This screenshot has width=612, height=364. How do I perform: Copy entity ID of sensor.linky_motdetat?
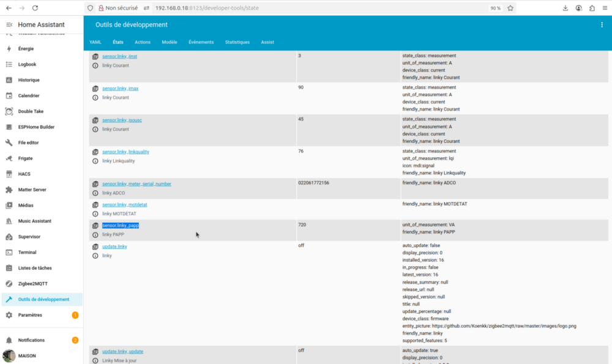(x=95, y=205)
